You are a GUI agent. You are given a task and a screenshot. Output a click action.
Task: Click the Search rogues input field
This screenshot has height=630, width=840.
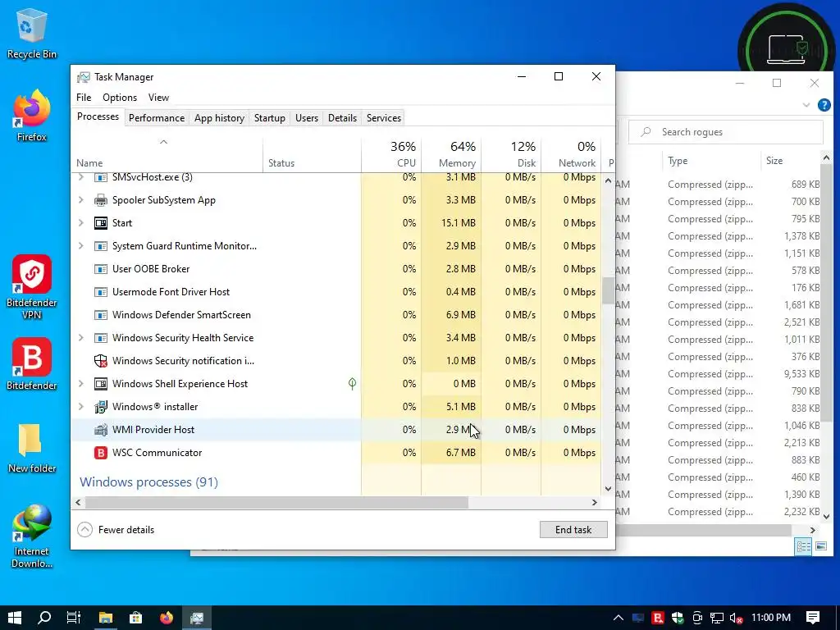click(726, 132)
